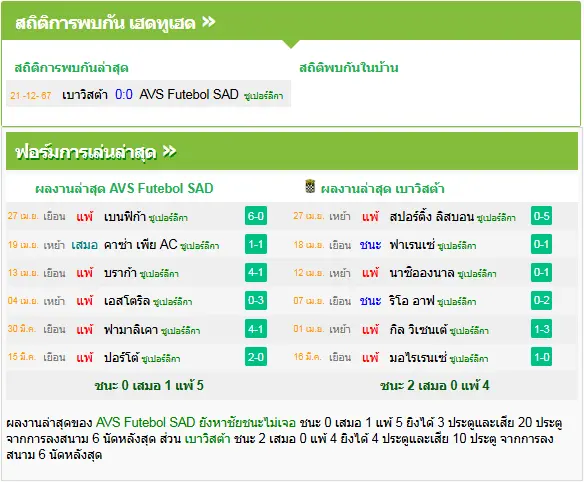Viewport: 584px width, 482px height.
Task: Click the แพ้ result in the เบนฟิก้า row
Action: click(85, 216)
